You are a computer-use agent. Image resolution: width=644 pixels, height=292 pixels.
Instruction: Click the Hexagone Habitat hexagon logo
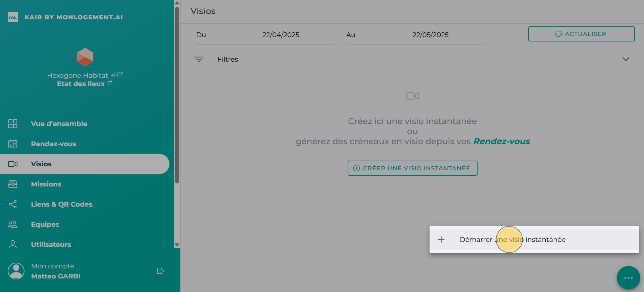point(85,57)
